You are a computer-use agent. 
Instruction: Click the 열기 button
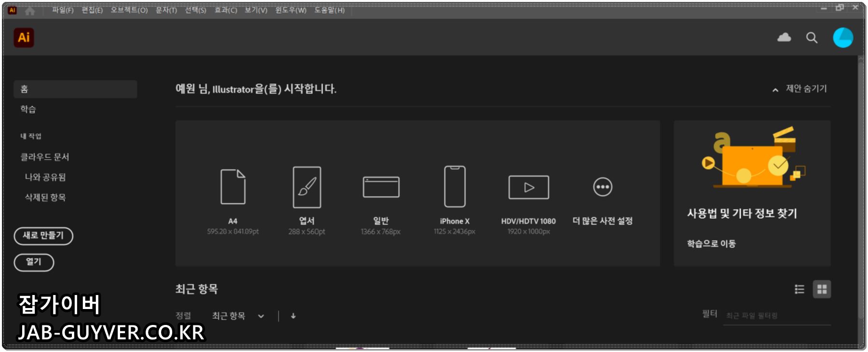(34, 262)
